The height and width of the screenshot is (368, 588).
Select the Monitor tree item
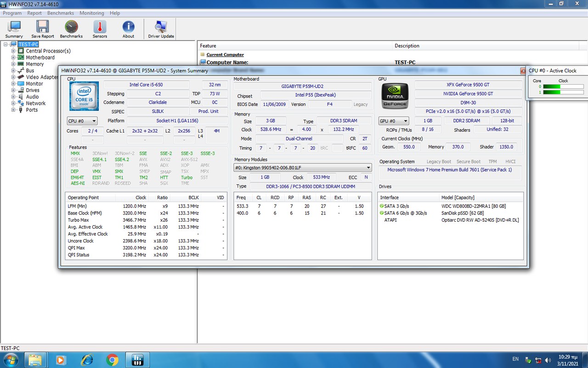pos(34,84)
